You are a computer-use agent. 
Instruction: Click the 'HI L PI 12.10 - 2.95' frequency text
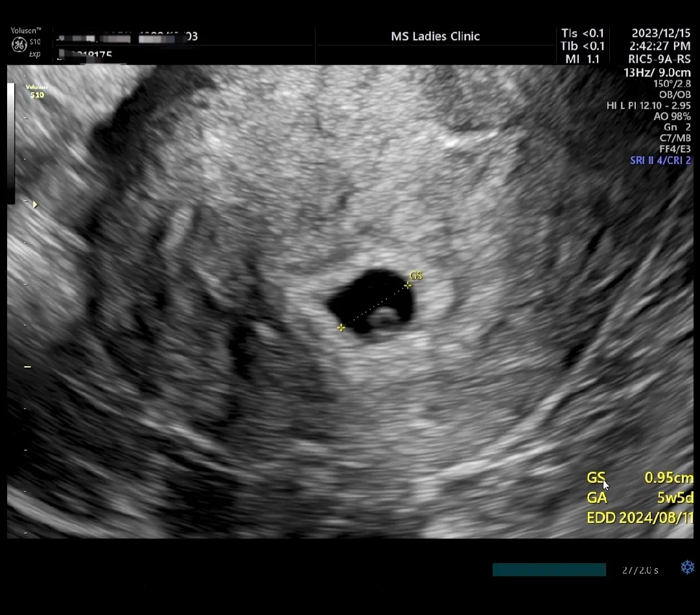pyautogui.click(x=649, y=106)
